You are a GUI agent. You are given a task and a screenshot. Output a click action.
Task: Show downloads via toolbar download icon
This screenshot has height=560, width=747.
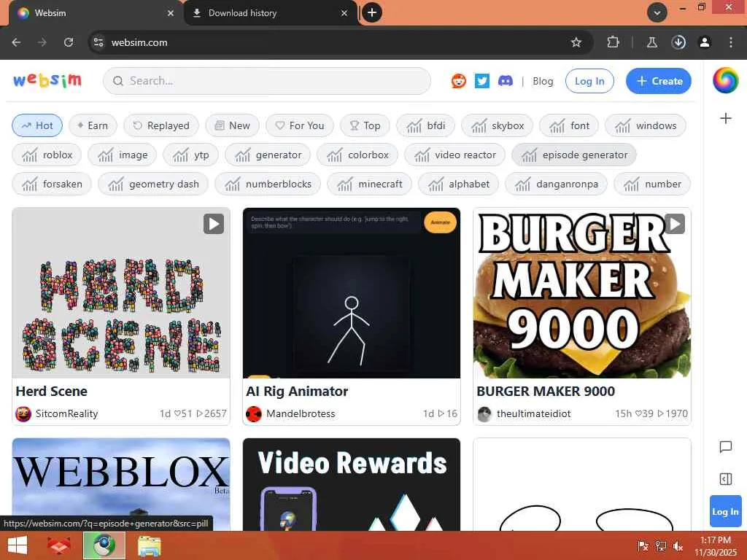678,42
